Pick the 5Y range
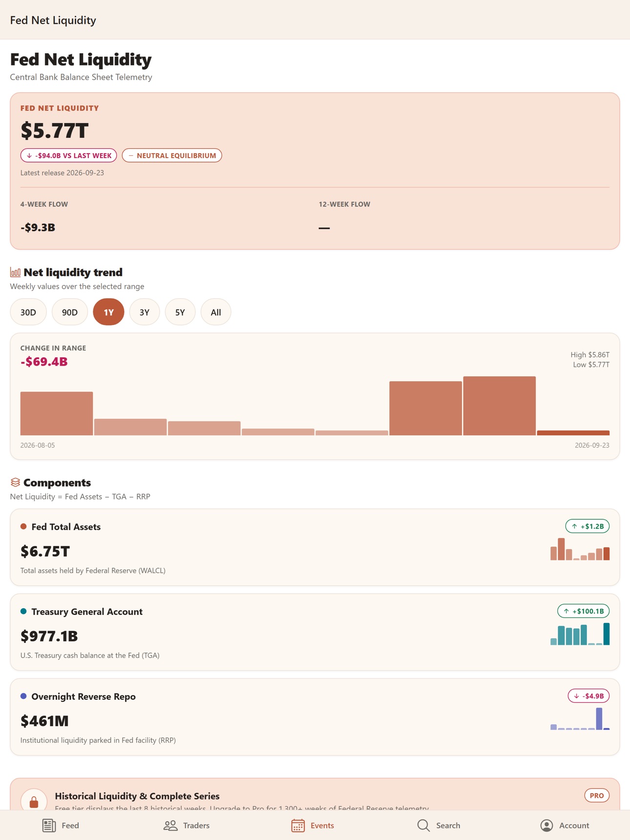 (180, 312)
